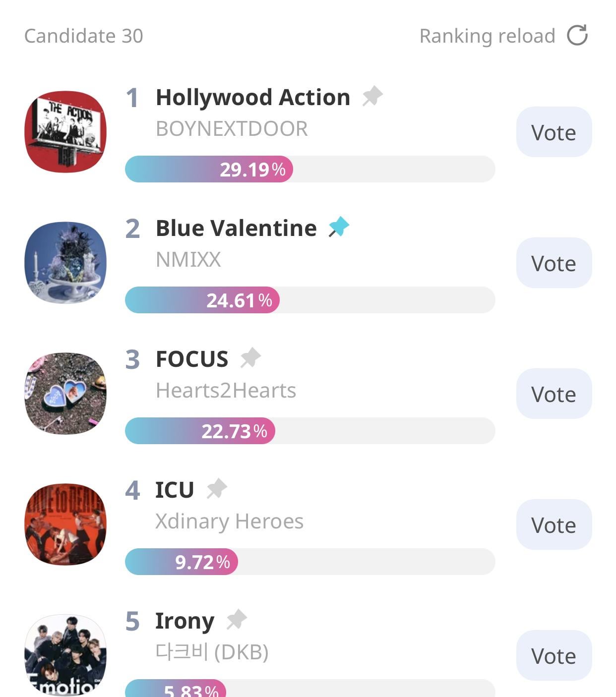
Task: Vote for Blue Valentine by NMIXX
Action: pos(554,263)
